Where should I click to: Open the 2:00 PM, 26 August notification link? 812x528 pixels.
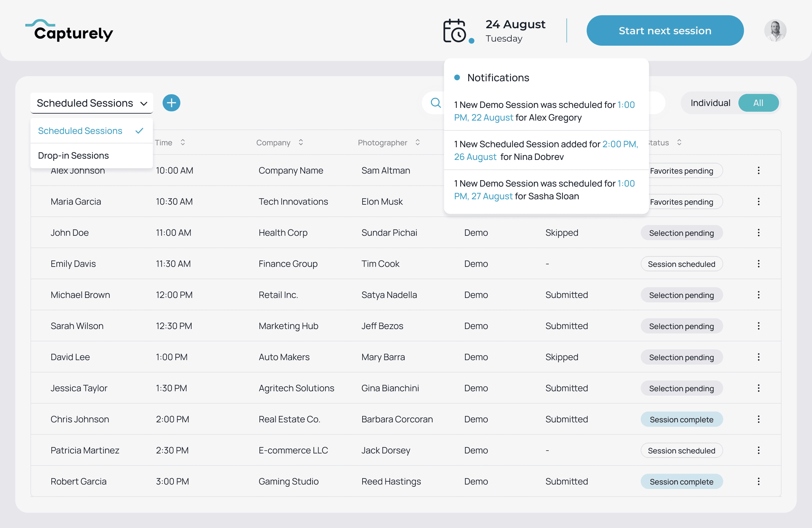click(619, 144)
